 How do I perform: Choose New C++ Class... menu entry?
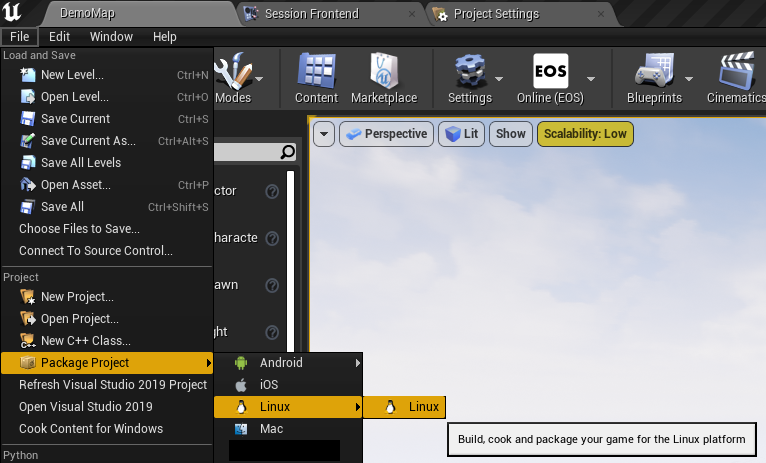107,340
